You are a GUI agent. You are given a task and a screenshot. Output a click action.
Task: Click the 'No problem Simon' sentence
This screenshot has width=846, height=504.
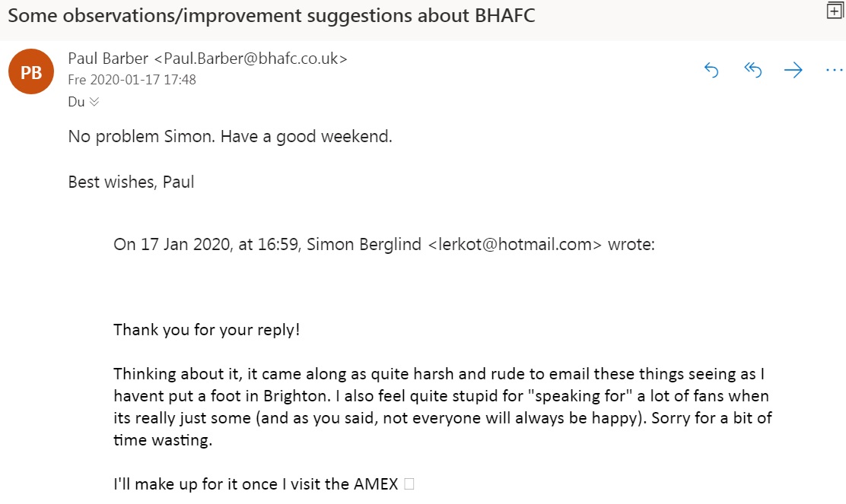point(230,136)
